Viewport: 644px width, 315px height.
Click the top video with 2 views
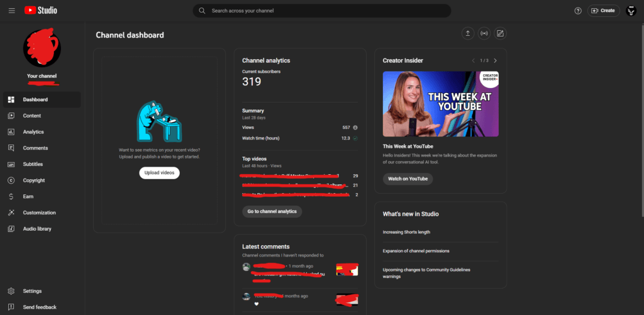(300, 195)
